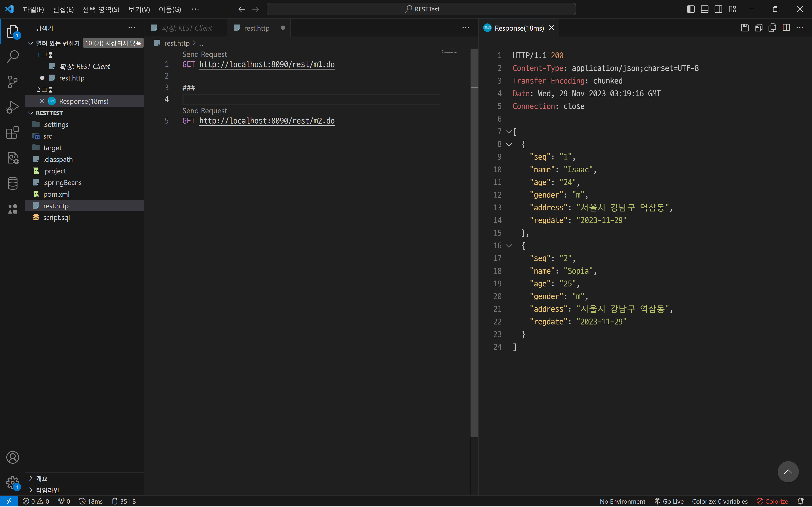Open Run and Debug view
Screen dimensions: 812x507
tap(13, 107)
